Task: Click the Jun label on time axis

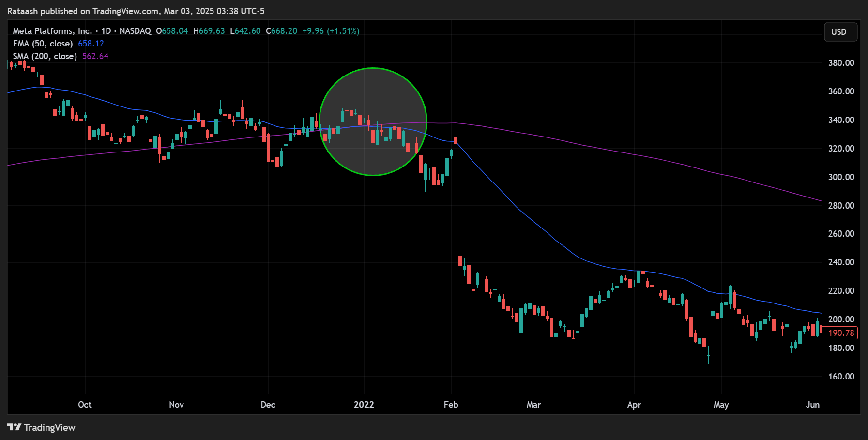Action: 813,405
